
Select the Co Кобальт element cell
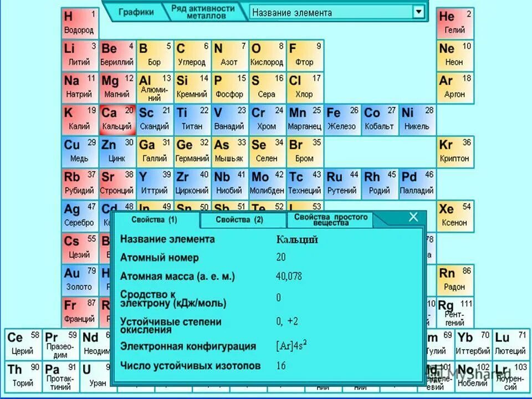pyautogui.click(x=380, y=120)
